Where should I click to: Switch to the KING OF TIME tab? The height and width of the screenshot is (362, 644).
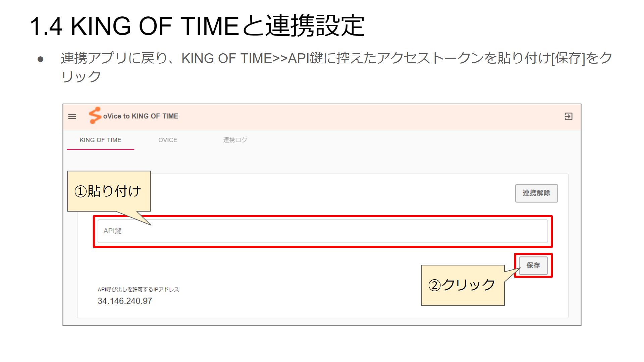(x=101, y=140)
